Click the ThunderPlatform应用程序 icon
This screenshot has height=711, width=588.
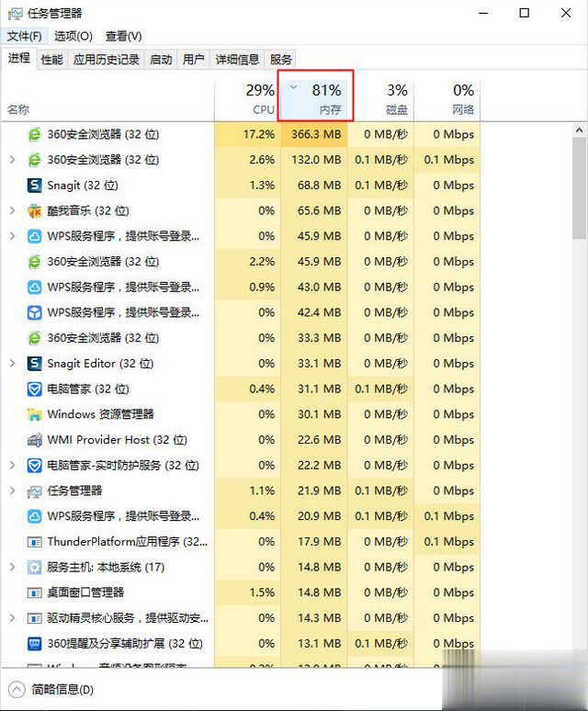pyautogui.click(x=35, y=541)
